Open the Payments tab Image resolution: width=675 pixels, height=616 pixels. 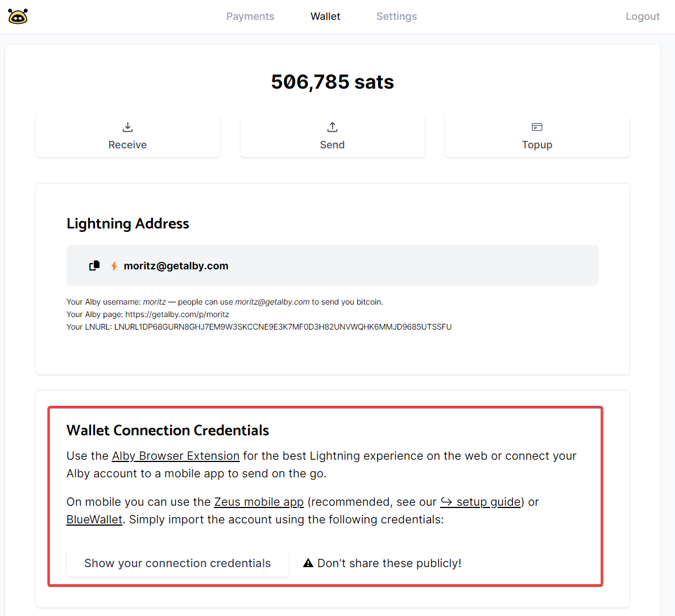click(x=250, y=16)
